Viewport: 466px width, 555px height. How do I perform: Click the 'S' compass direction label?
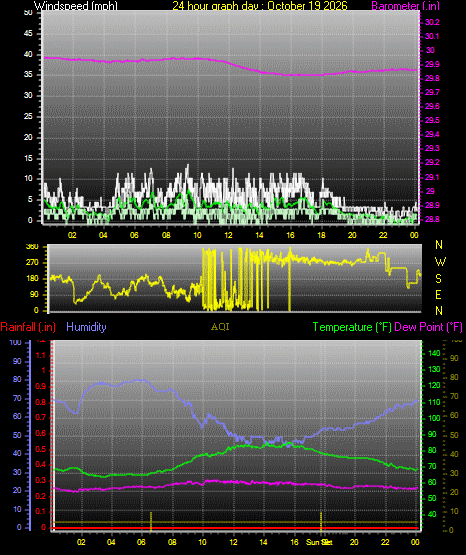click(x=438, y=279)
